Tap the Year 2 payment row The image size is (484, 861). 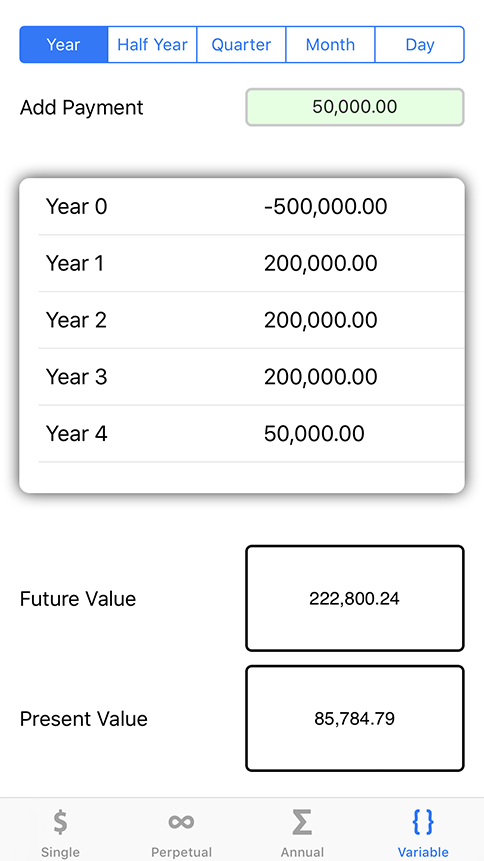point(252,320)
